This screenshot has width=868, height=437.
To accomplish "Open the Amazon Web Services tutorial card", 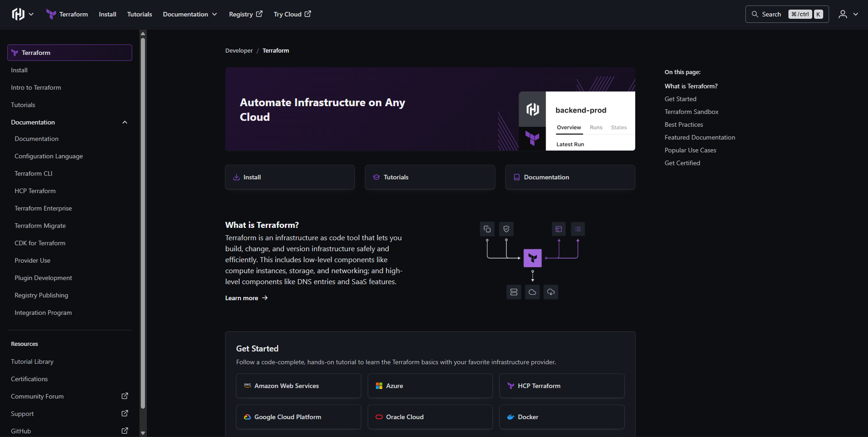I will (299, 386).
